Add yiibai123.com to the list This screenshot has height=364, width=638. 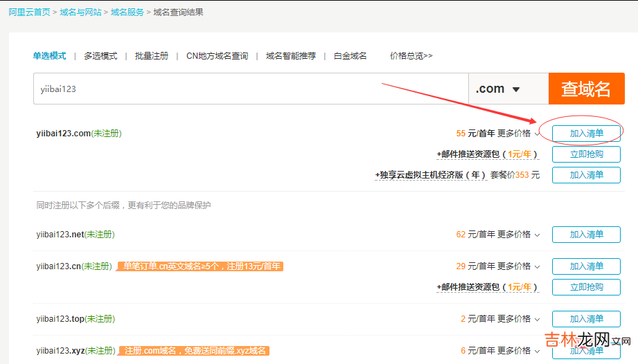click(586, 134)
